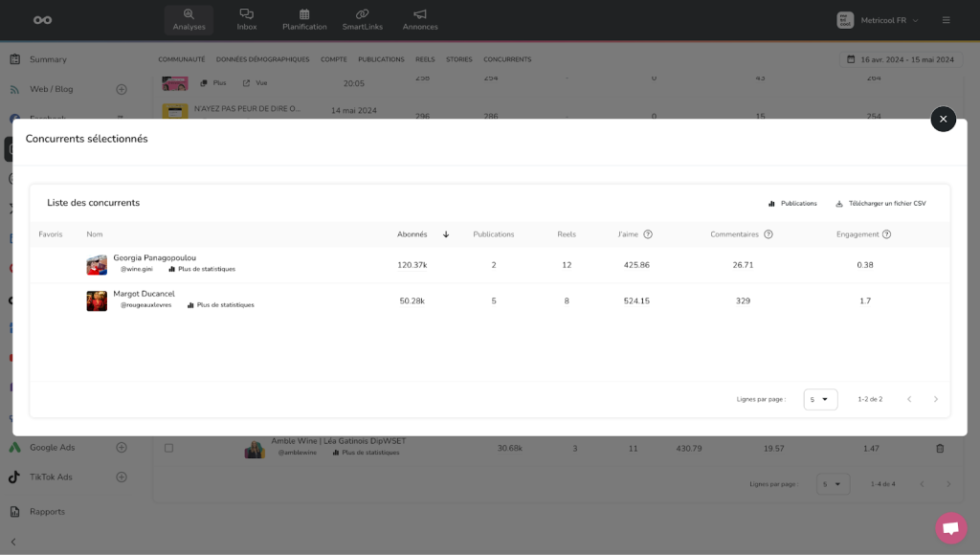Open SmartLinks from the top navigation
Image resolution: width=980 pixels, height=555 pixels.
click(x=362, y=14)
